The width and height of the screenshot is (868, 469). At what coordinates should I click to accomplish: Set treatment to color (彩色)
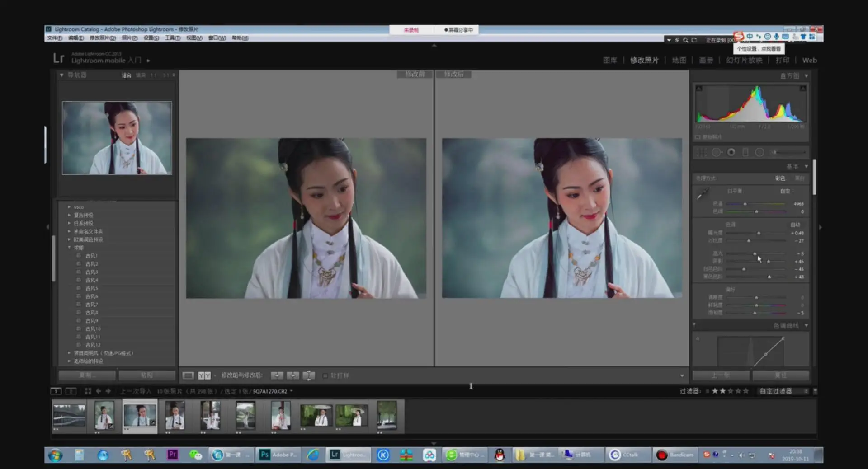point(780,178)
